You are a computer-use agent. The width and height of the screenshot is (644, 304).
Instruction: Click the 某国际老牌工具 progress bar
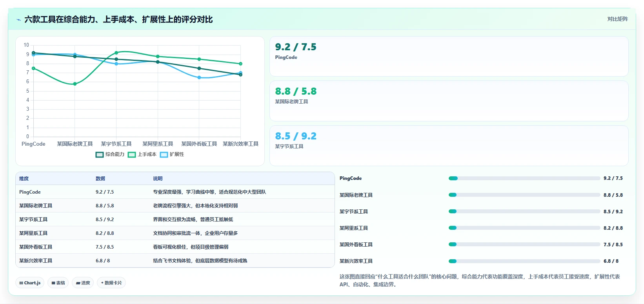[524, 195]
